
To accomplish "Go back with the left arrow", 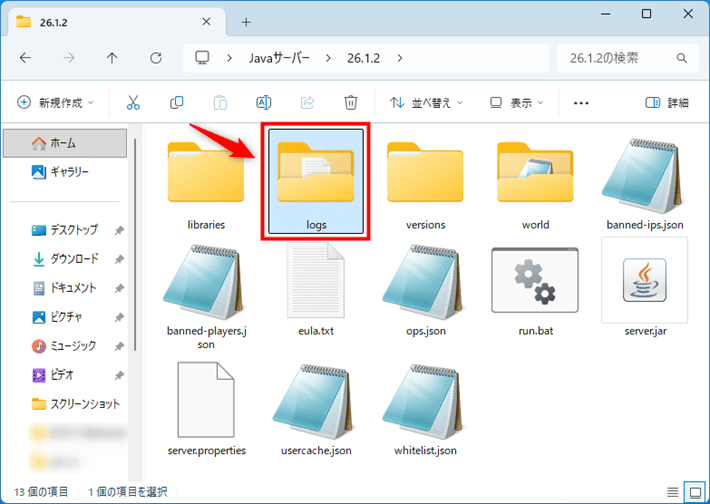I will 25,58.
